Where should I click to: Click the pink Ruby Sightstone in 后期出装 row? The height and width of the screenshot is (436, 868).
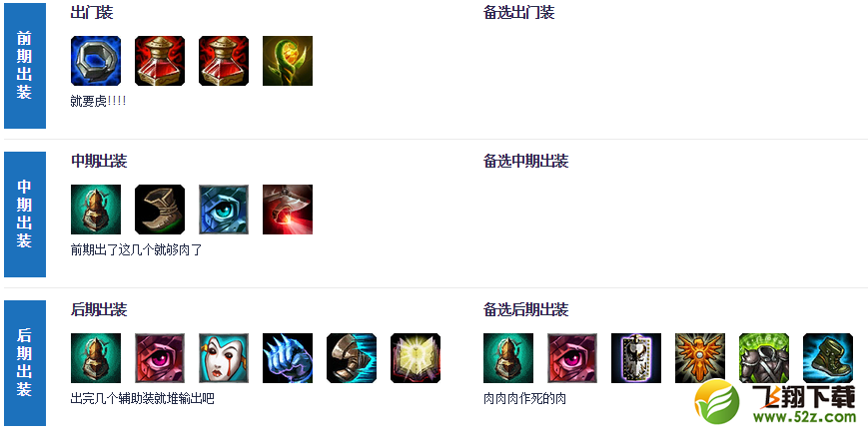point(160,358)
